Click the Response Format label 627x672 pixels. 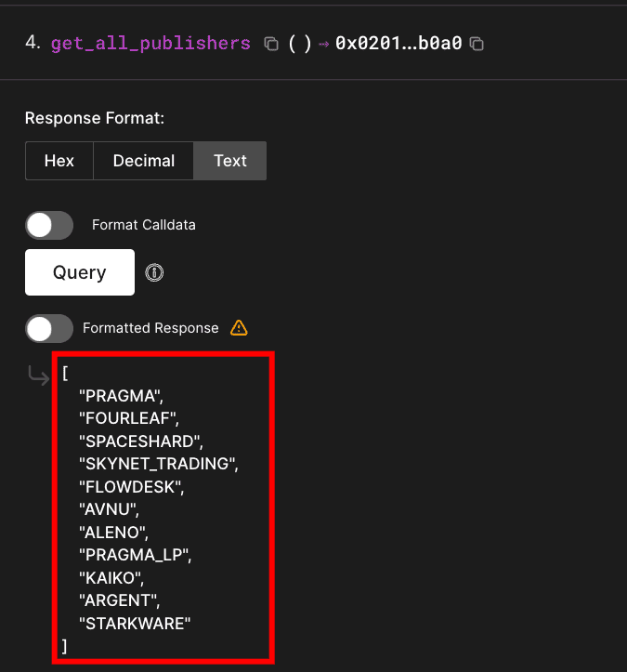[95, 118]
